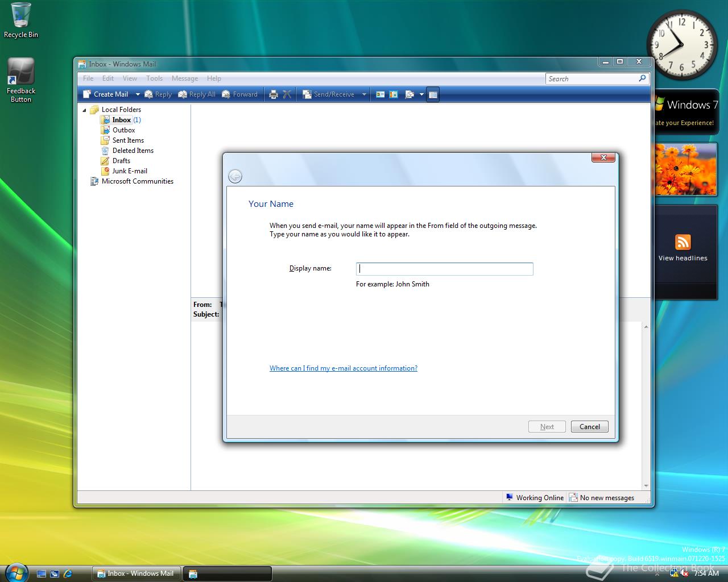Select the Outbox folder
Viewport: 728px width, 582px height.
click(123, 130)
